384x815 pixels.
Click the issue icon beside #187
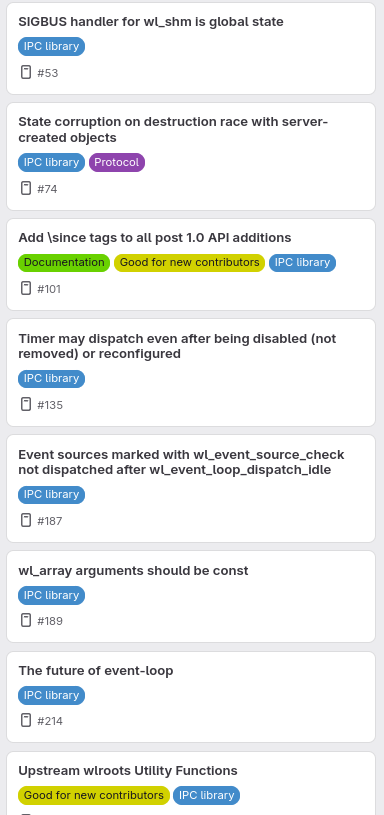pyautogui.click(x=25, y=520)
